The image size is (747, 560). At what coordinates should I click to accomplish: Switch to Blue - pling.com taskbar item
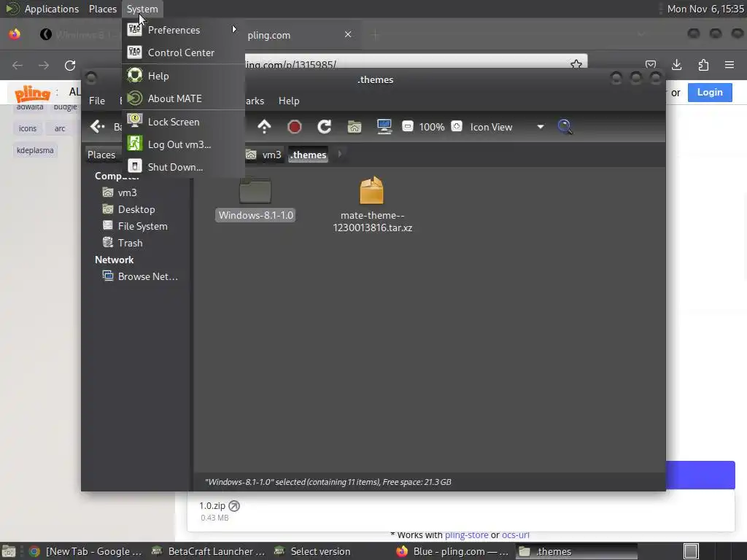[452, 551]
